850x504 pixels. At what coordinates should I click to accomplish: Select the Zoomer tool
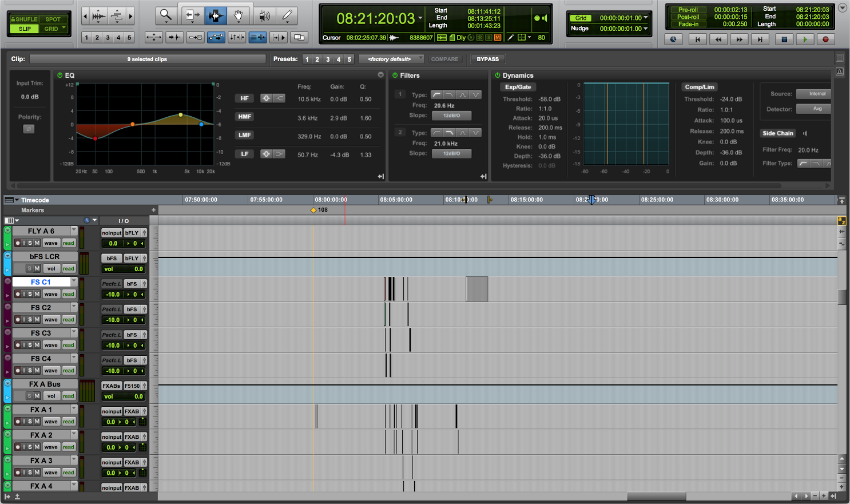(166, 16)
